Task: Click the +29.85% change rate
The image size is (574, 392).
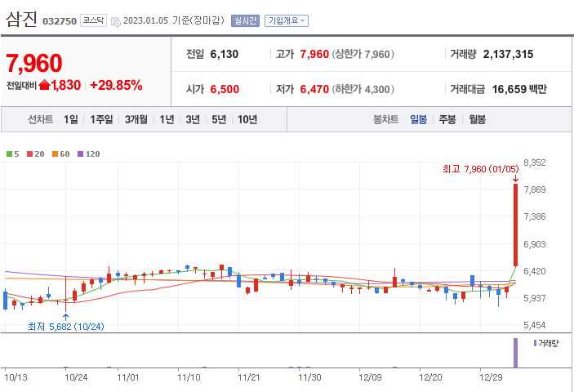Action: (x=116, y=85)
